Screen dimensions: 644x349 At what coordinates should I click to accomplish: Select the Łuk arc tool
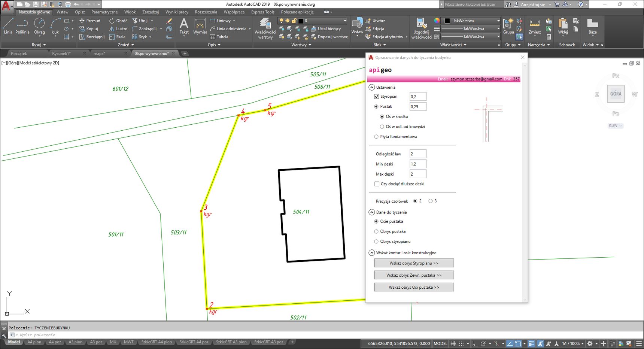[55, 26]
